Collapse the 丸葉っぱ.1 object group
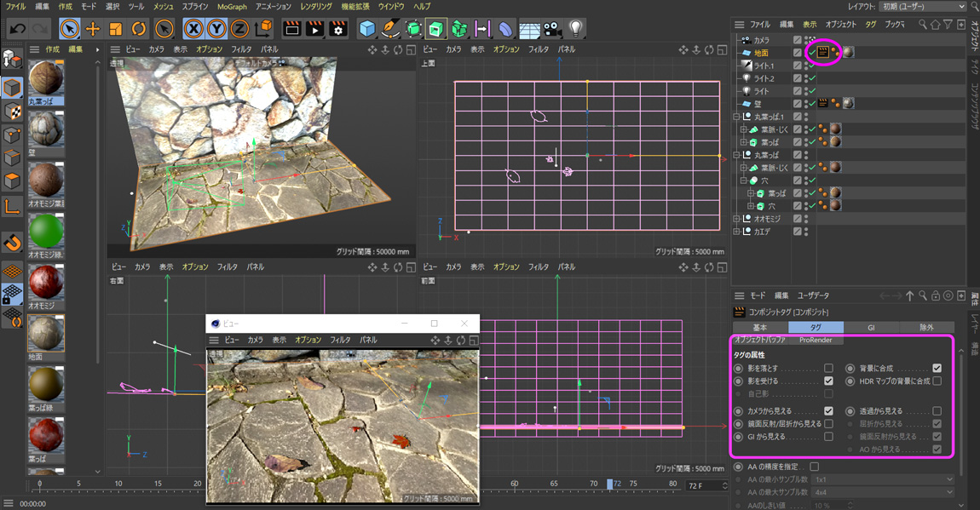This screenshot has width=980, height=510. [x=737, y=117]
